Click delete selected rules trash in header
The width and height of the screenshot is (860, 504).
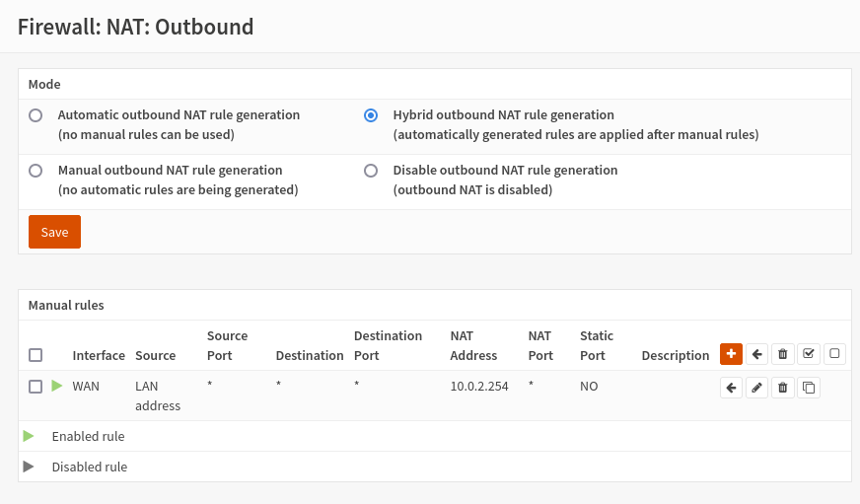(782, 354)
